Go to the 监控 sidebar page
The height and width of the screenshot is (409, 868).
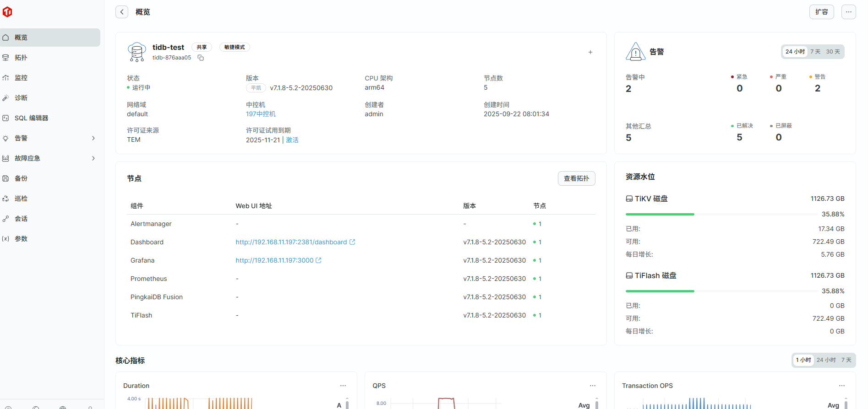[x=21, y=78]
